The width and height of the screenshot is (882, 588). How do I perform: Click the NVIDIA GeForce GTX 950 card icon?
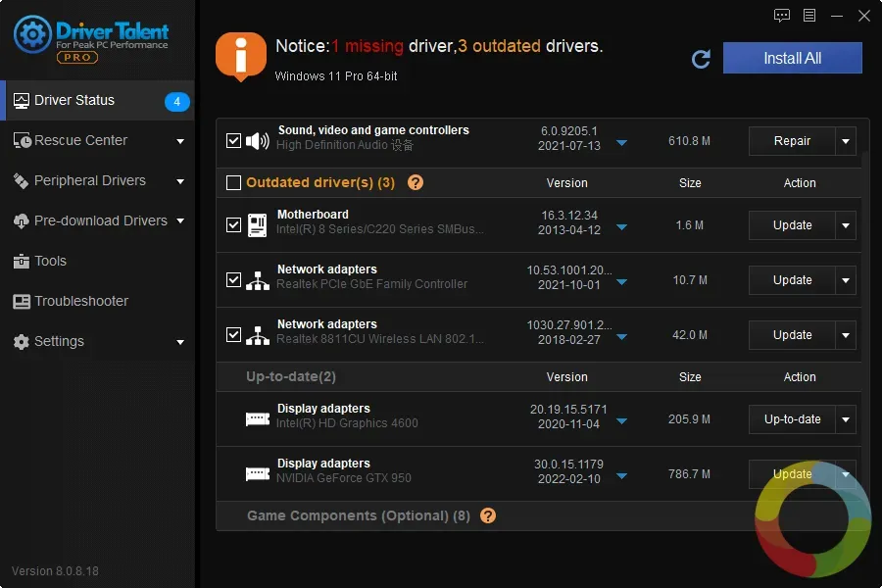258,474
